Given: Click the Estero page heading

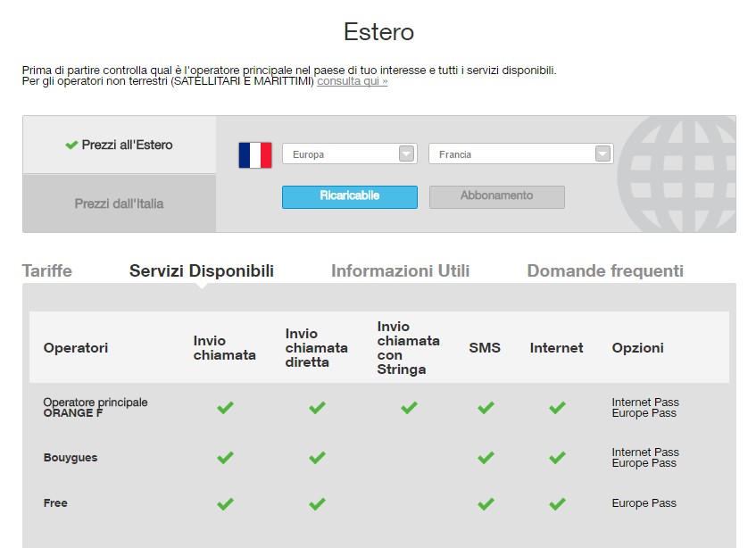Looking at the screenshot, I should [x=378, y=32].
